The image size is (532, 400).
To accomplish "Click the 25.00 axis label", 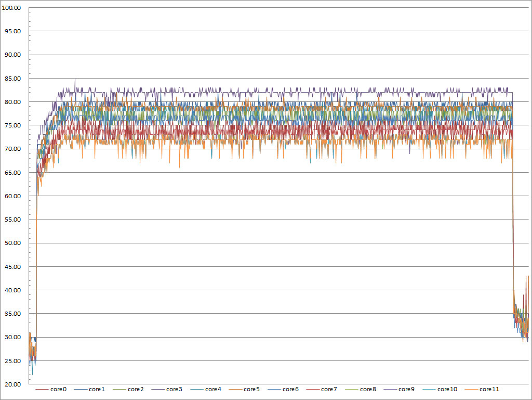I will coord(12,360).
